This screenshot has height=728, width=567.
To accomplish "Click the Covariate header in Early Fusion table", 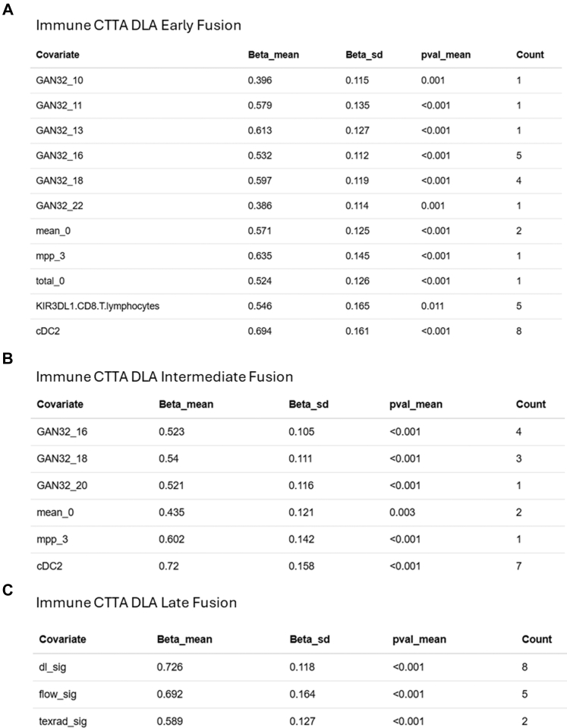I will [58, 55].
